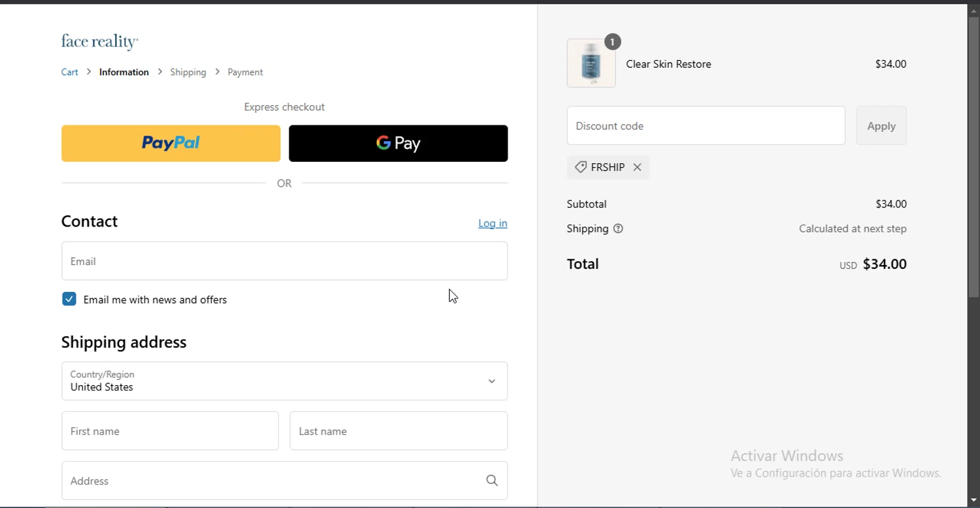Click the address search magnifier icon
The image size is (980, 508).
click(x=492, y=481)
